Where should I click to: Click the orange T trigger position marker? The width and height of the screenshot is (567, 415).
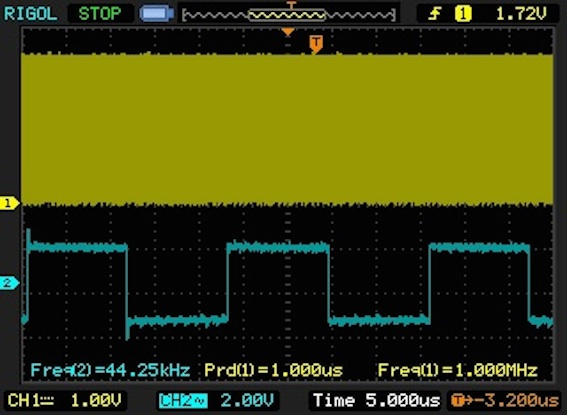(x=316, y=44)
